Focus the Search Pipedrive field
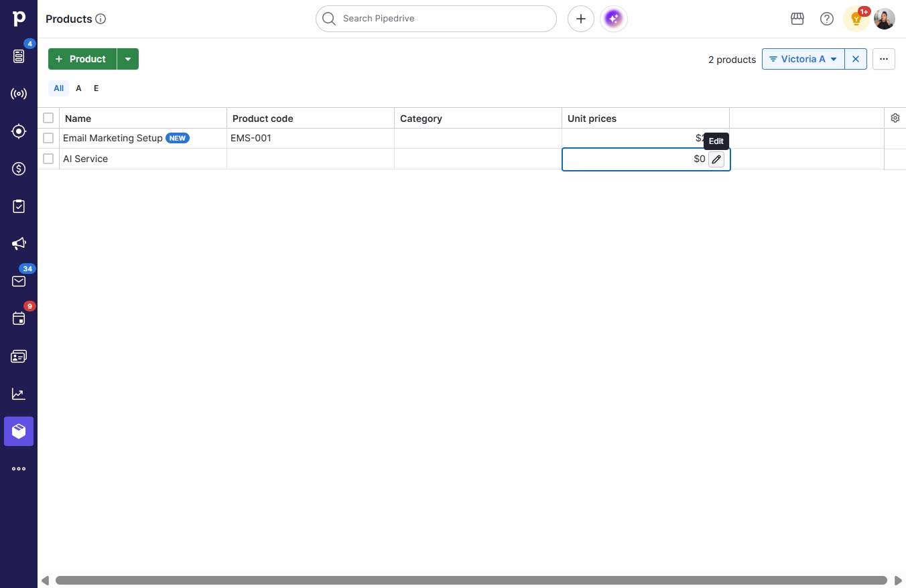The height and width of the screenshot is (588, 906). 436,19
